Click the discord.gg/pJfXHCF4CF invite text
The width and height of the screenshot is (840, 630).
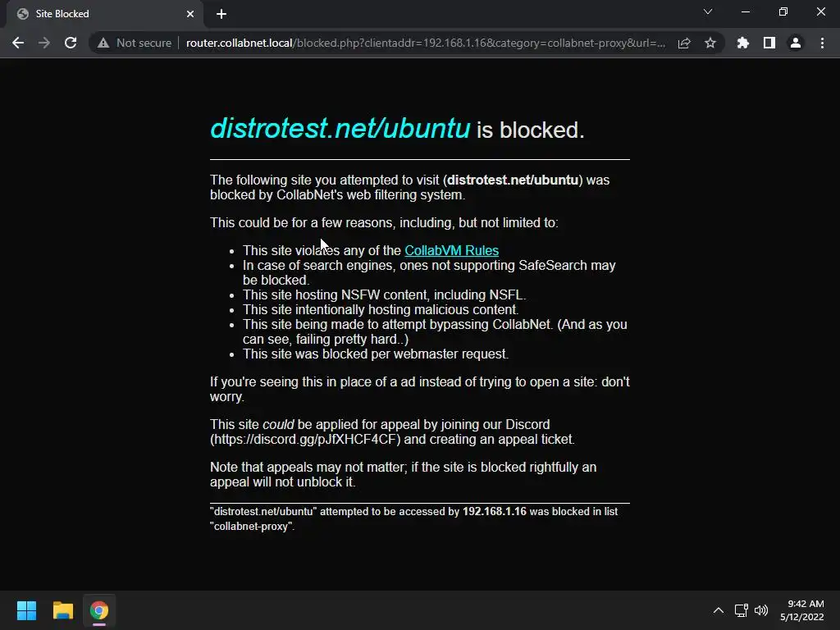305,440
